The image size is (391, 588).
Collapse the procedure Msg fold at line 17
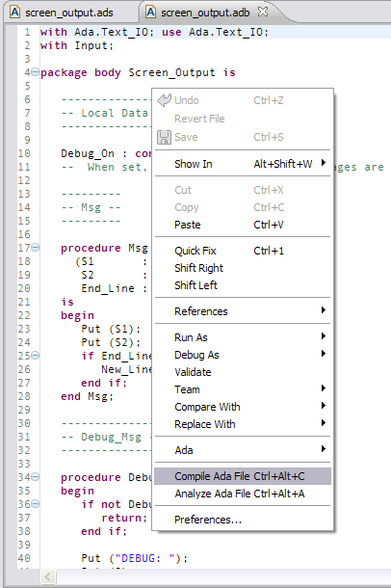point(35,247)
